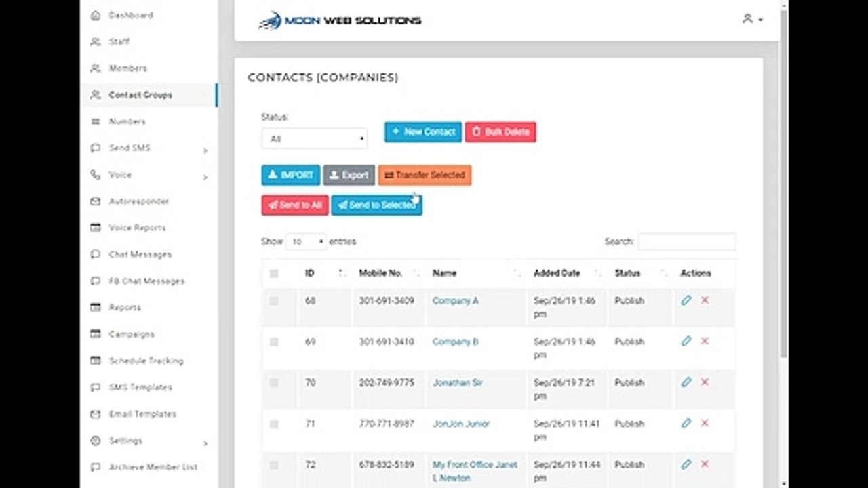The width and height of the screenshot is (868, 488).
Task: Click the Archieve Member List icon
Action: (x=96, y=467)
